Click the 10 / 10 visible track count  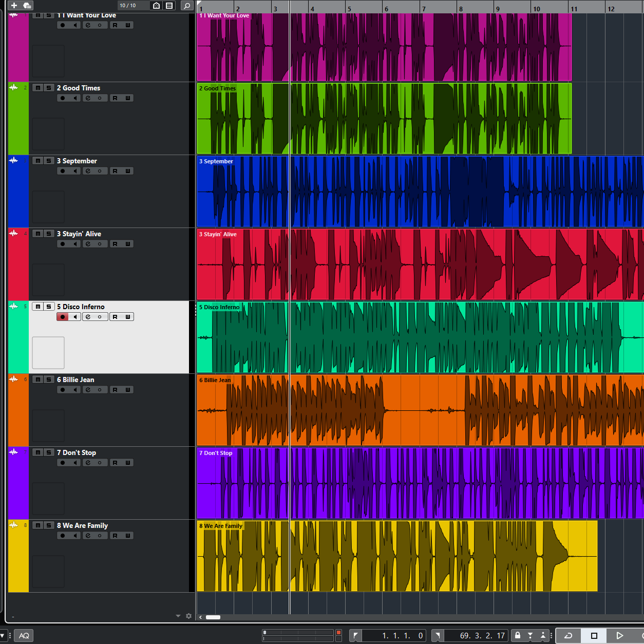coord(128,6)
